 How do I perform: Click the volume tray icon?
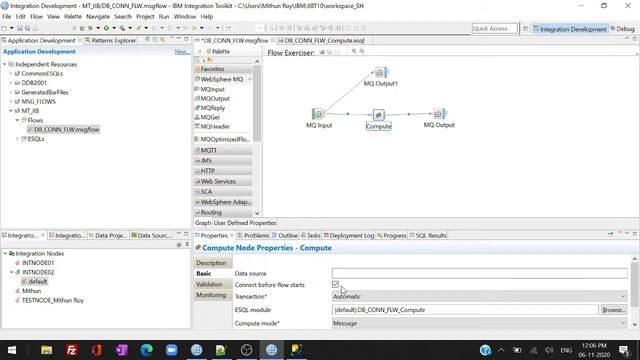tap(549, 350)
